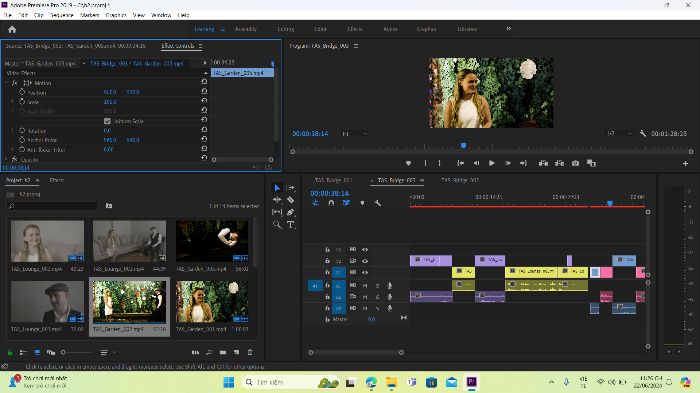Open the workspace overflow chevron
Screen dimensions: 700x393
pyautogui.click(x=508, y=29)
